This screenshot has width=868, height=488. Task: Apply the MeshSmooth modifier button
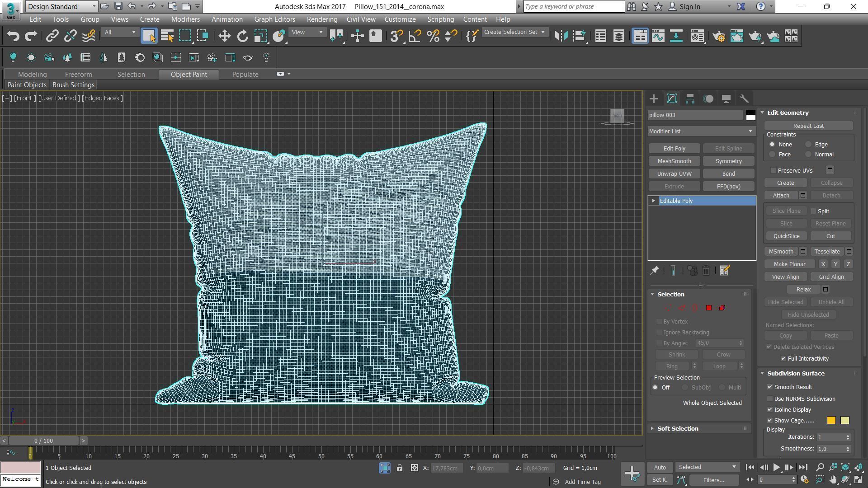click(674, 161)
